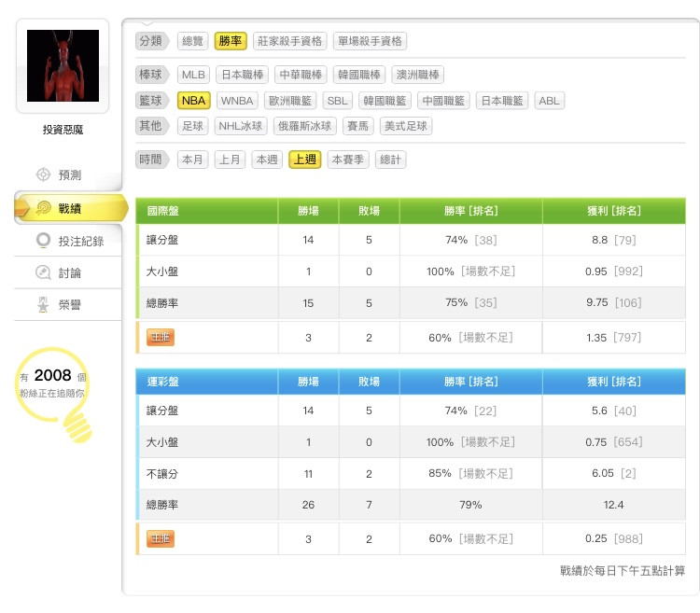Pick the NHL冰球 sport filter
Image resolution: width=700 pixels, height=613 pixels.
[x=241, y=126]
